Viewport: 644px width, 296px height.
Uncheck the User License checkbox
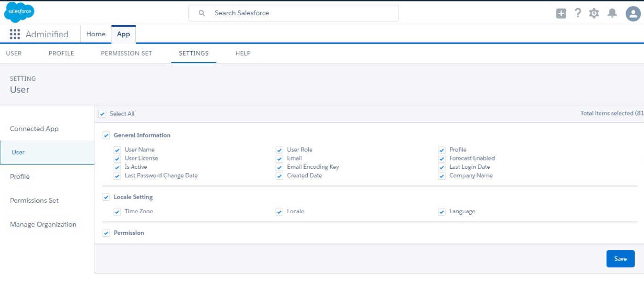click(x=117, y=159)
